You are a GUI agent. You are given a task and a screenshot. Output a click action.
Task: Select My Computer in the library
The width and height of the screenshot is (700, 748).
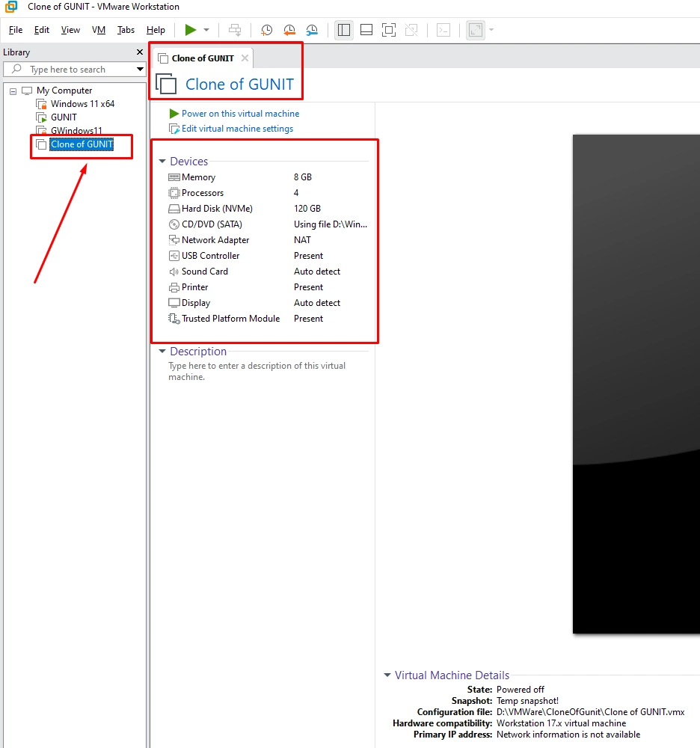click(64, 91)
